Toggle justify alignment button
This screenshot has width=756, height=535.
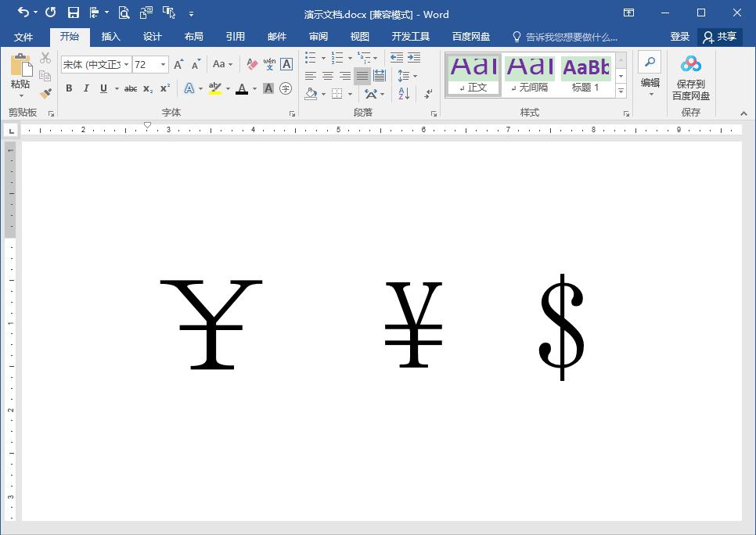pyautogui.click(x=362, y=76)
